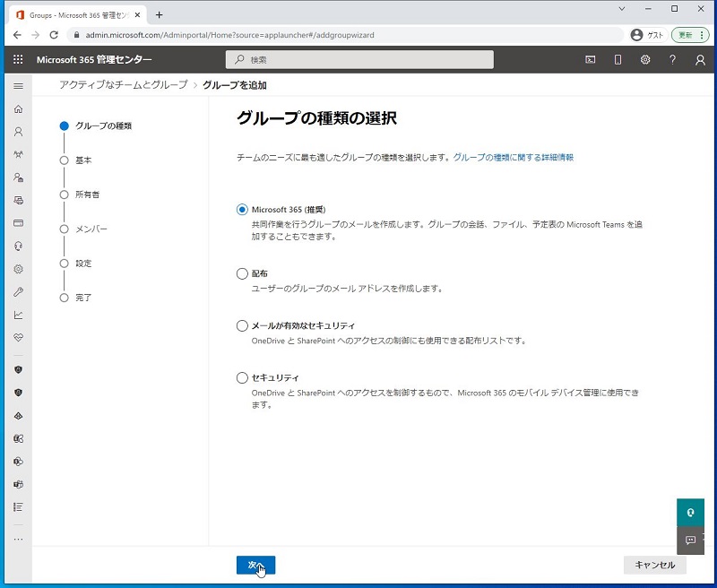Reload the page with browser refresh
The image size is (717, 588).
[54, 35]
